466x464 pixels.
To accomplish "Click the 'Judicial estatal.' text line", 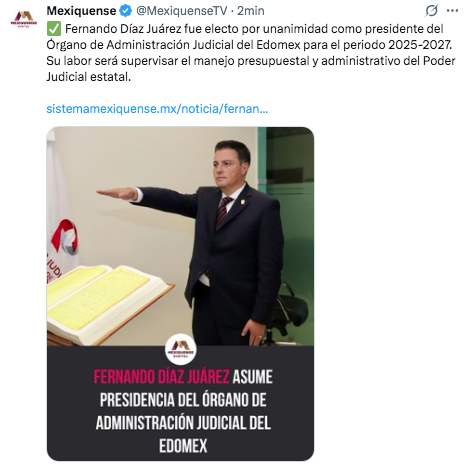I will (x=88, y=77).
